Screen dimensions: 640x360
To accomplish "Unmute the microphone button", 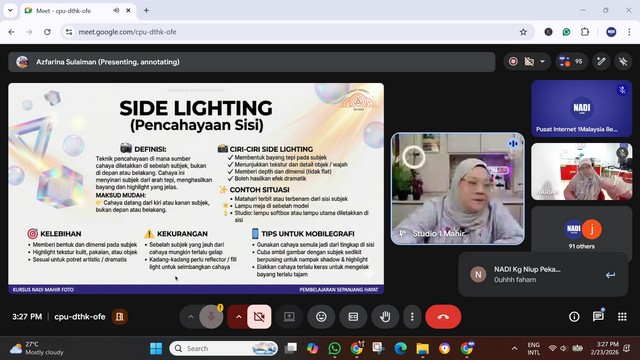I will [x=211, y=317].
